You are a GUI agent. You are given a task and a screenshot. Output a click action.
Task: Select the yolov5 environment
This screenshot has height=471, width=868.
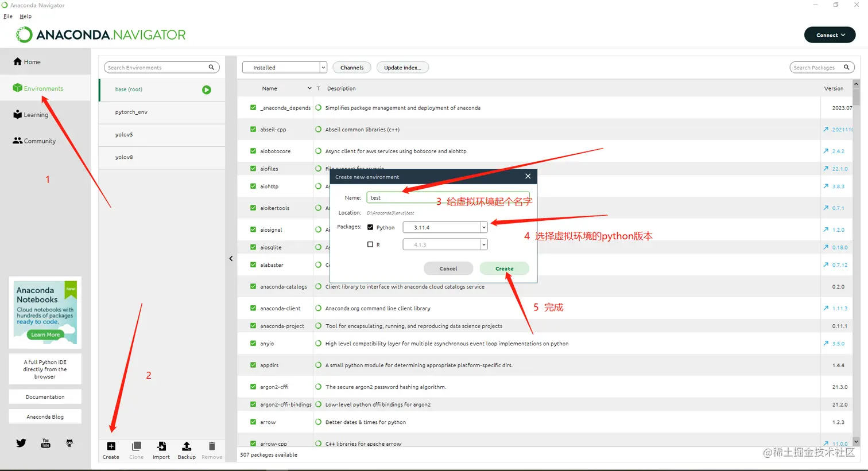point(162,134)
